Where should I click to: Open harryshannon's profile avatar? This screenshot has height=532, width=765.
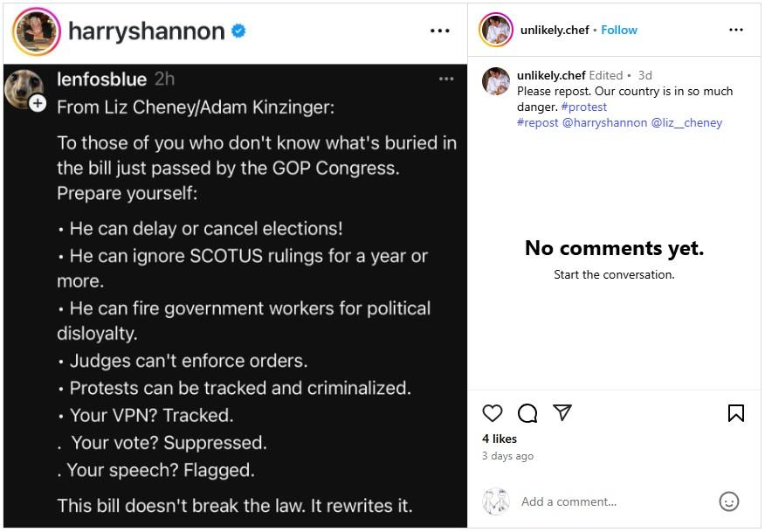[x=36, y=31]
